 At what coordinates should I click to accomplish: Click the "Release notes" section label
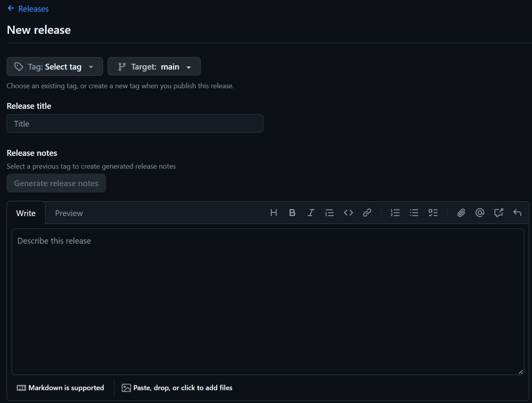[32, 153]
